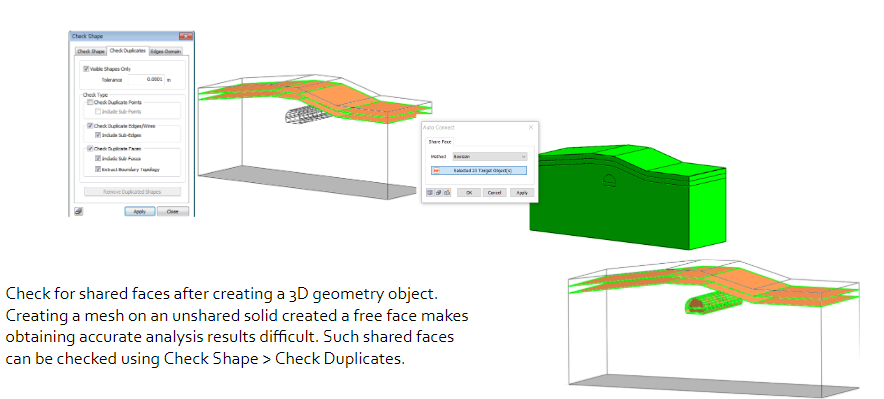This screenshot has height=399, width=884.
Task: Click Close in Check Shape dialog
Action: (x=173, y=211)
